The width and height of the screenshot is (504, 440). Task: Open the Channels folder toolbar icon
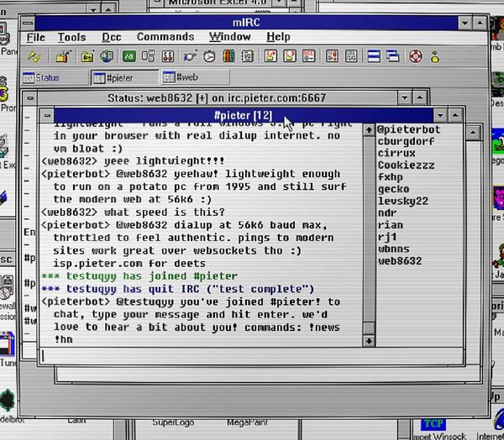[87, 56]
